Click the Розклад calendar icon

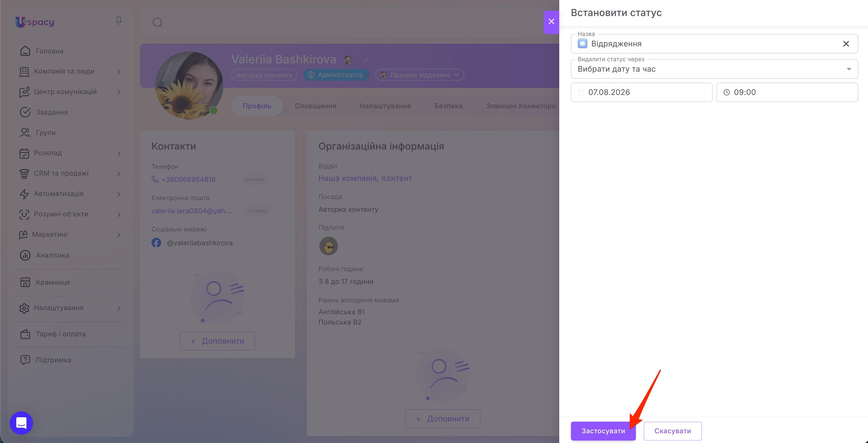pos(24,153)
